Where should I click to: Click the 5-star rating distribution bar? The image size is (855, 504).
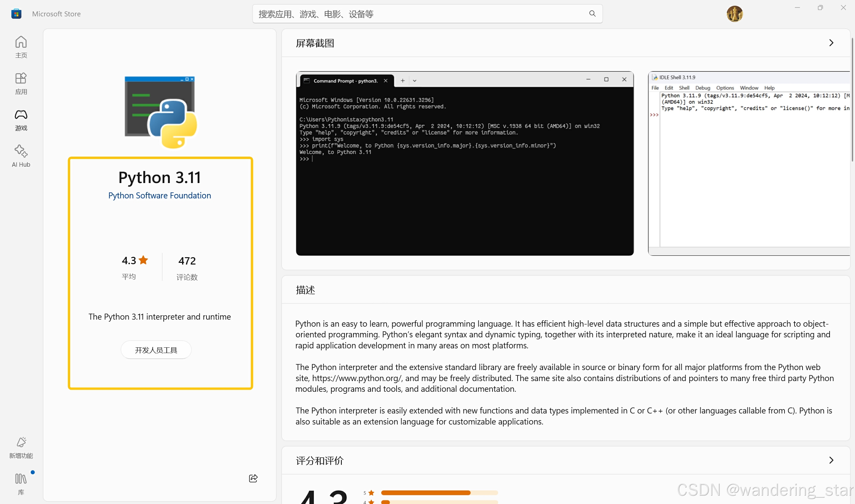439,492
